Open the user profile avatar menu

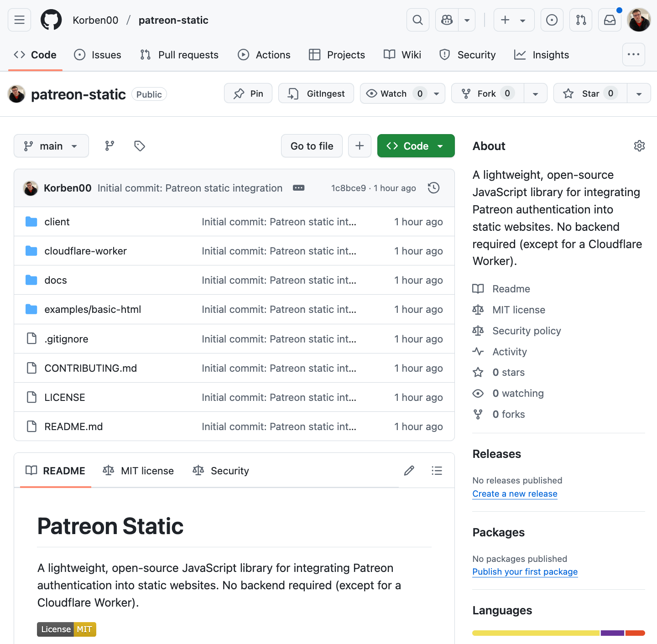[x=639, y=20]
